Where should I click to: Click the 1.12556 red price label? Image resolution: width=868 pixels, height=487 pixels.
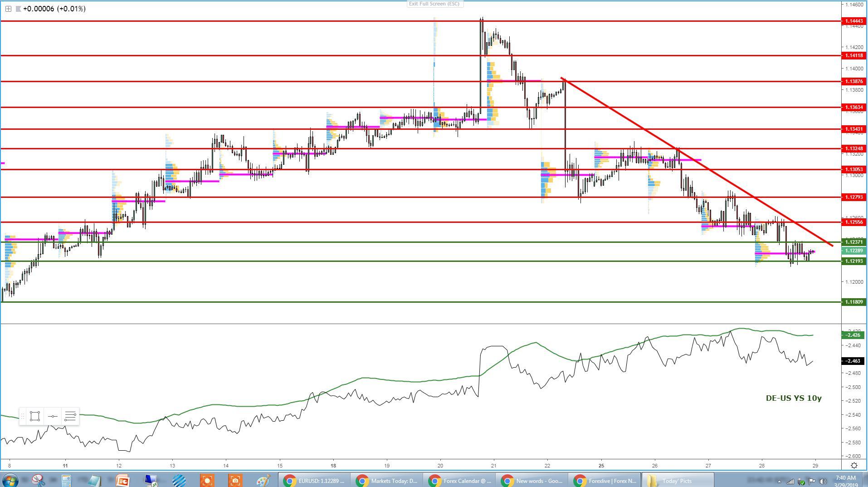pyautogui.click(x=853, y=222)
